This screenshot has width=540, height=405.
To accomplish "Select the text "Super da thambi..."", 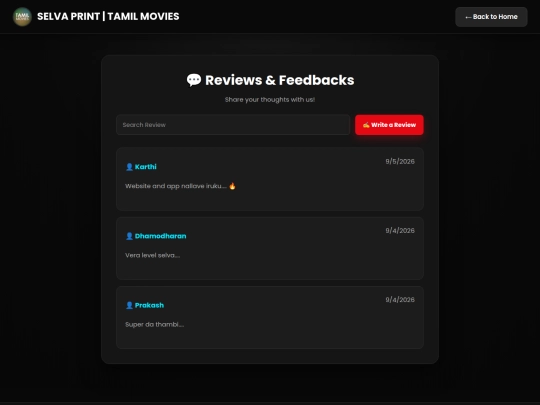I will (x=155, y=324).
